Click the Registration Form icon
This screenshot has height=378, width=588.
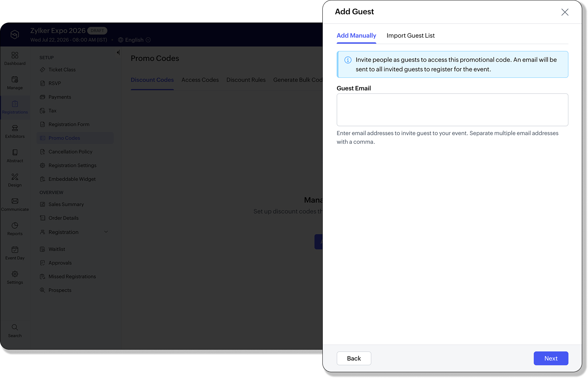[43, 124]
